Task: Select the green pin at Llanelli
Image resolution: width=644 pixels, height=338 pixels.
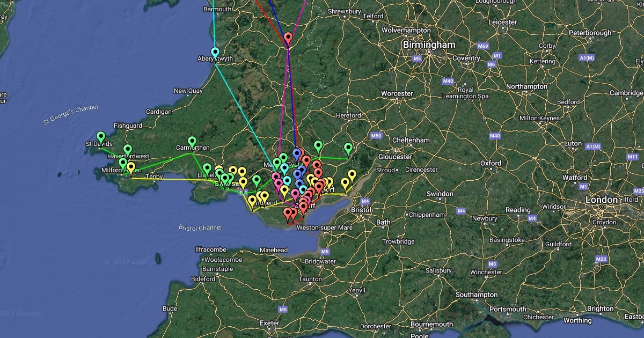Action: 207,169
